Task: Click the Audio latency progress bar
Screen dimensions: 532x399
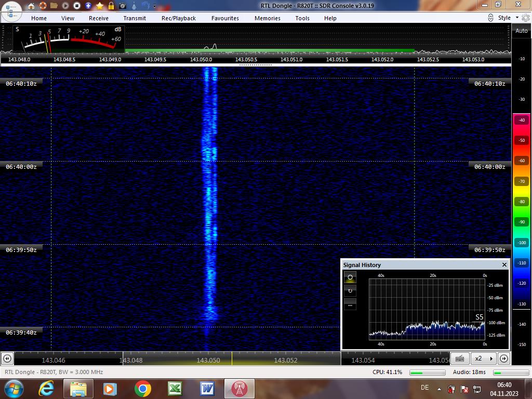Action: click(x=511, y=372)
